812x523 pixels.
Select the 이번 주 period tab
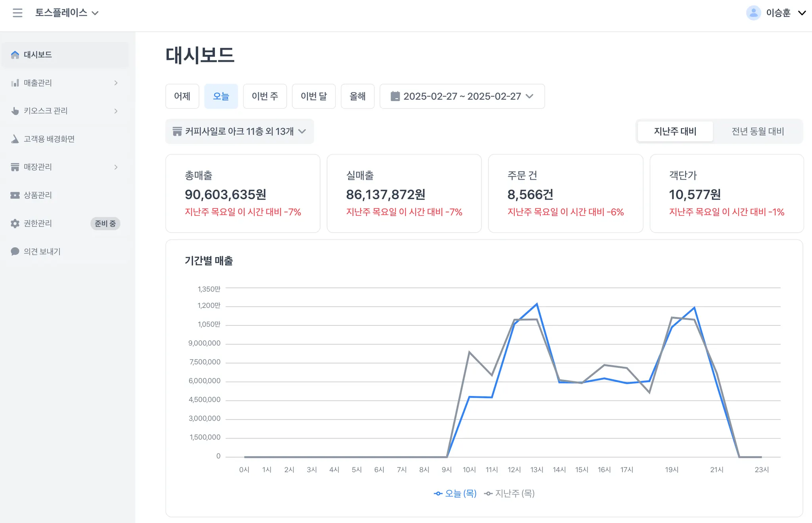(x=265, y=96)
